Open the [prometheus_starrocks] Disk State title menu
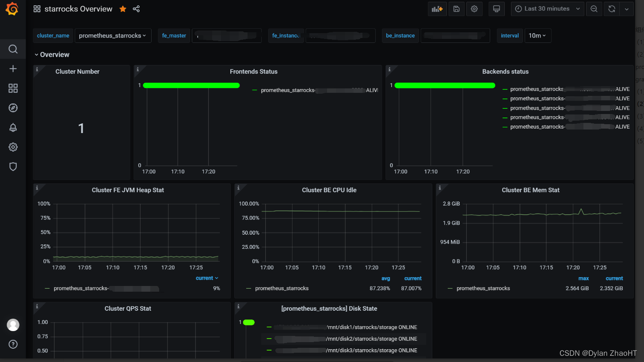This screenshot has width=644, height=362. pyautogui.click(x=329, y=309)
